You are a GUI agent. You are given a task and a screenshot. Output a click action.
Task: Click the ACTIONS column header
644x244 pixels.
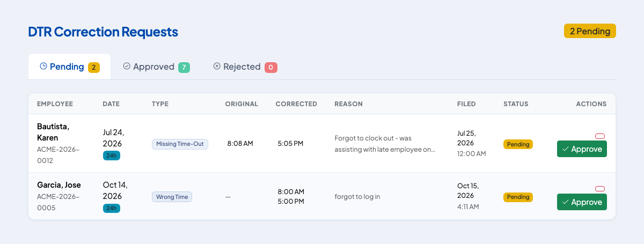tap(591, 104)
